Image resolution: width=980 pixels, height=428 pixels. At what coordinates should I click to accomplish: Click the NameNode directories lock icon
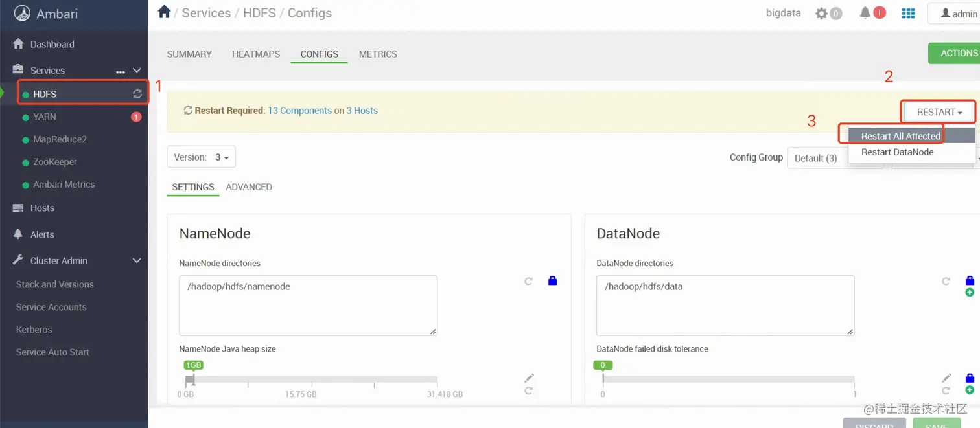click(552, 280)
